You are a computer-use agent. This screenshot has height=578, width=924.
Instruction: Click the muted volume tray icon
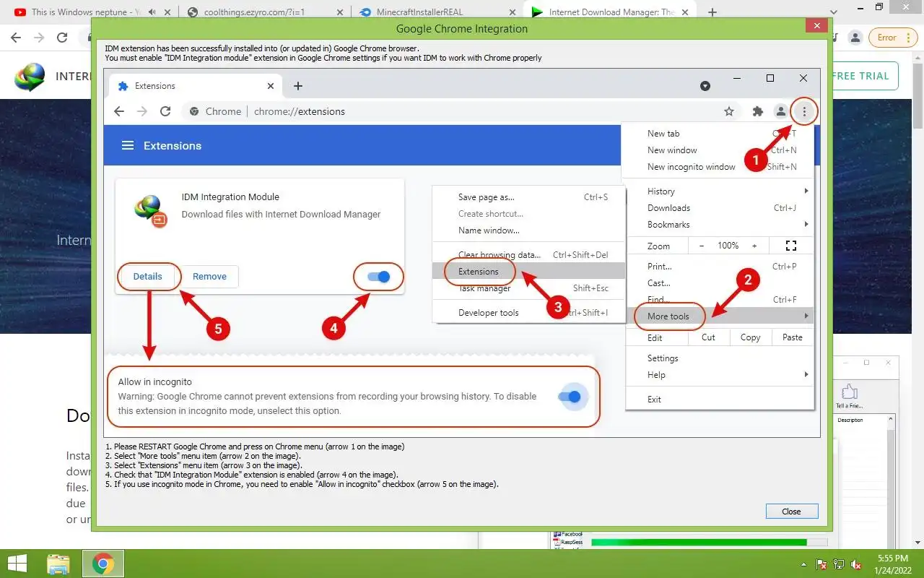coord(856,564)
